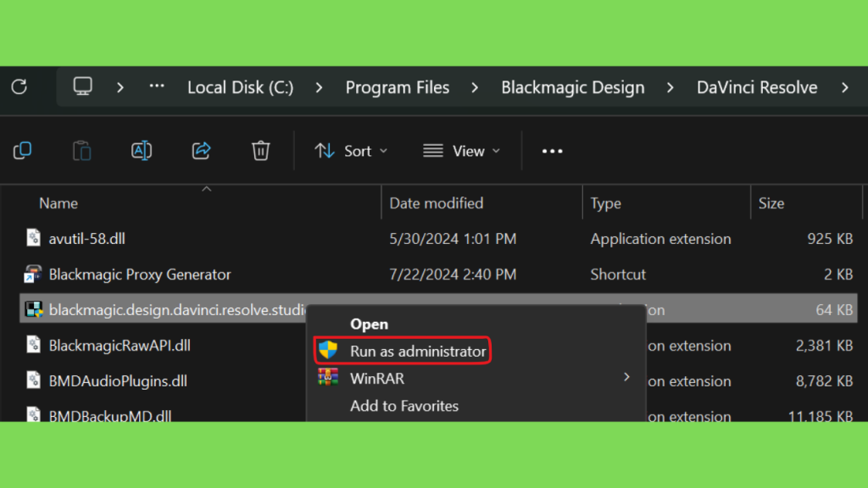Click the 925 KB size cell
This screenshot has width=868, height=488.
click(x=830, y=239)
